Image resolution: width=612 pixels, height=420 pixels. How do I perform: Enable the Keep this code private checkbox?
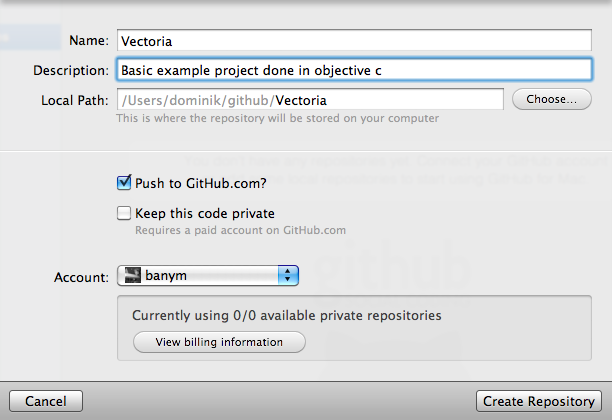124,213
